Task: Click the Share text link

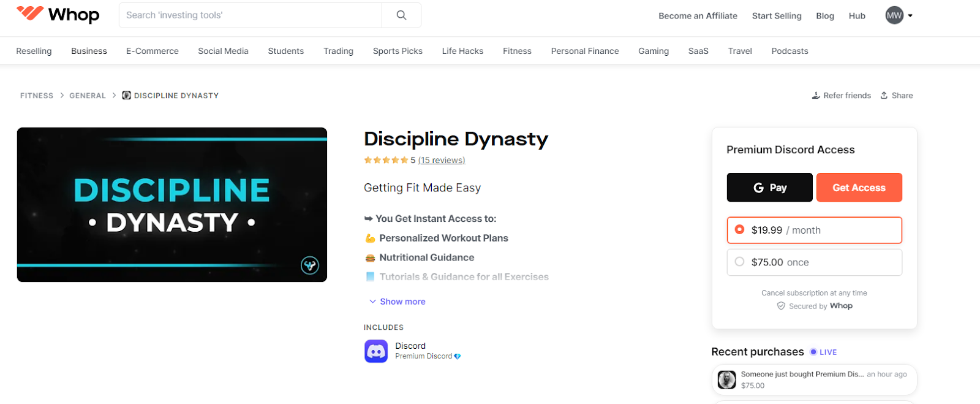Action: click(902, 96)
